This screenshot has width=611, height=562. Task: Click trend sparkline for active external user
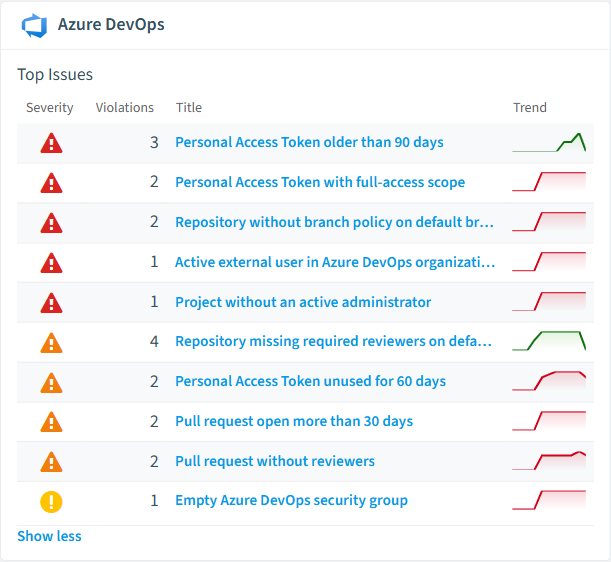click(549, 262)
